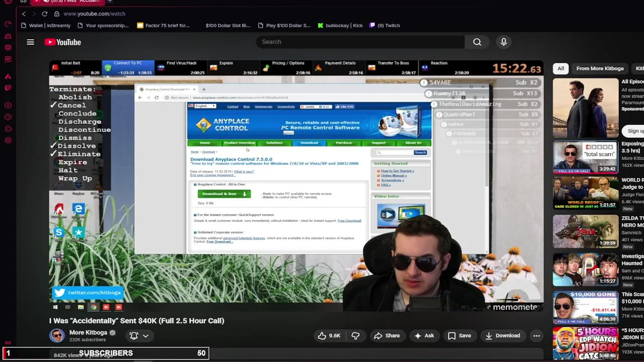Start voice search with microphone icon

pyautogui.click(x=504, y=42)
